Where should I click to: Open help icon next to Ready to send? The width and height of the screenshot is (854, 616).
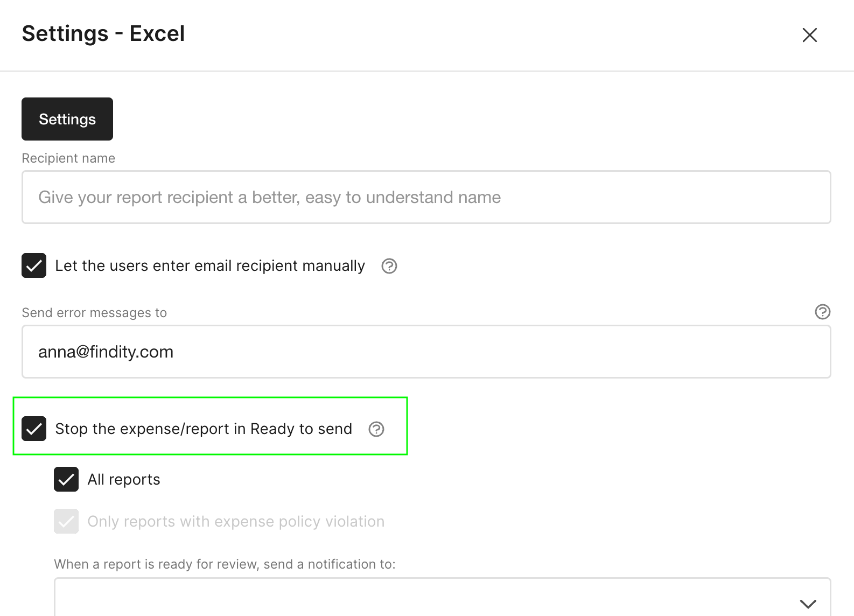pos(376,429)
